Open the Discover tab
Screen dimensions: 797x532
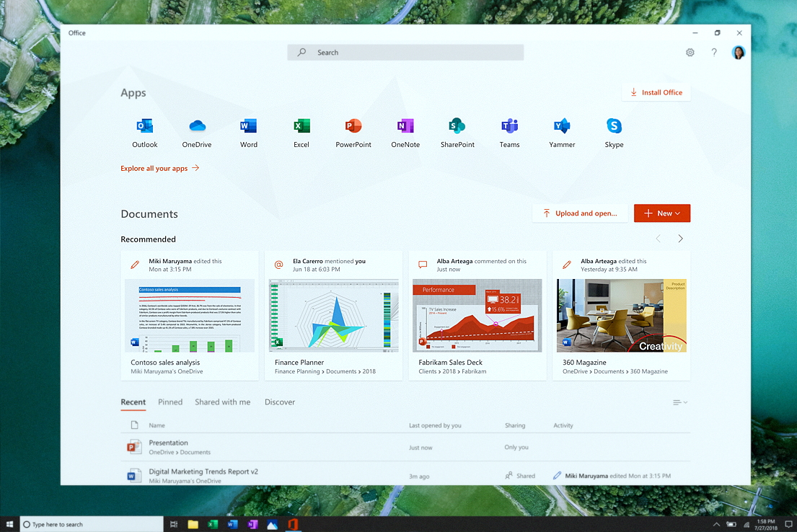pos(280,402)
